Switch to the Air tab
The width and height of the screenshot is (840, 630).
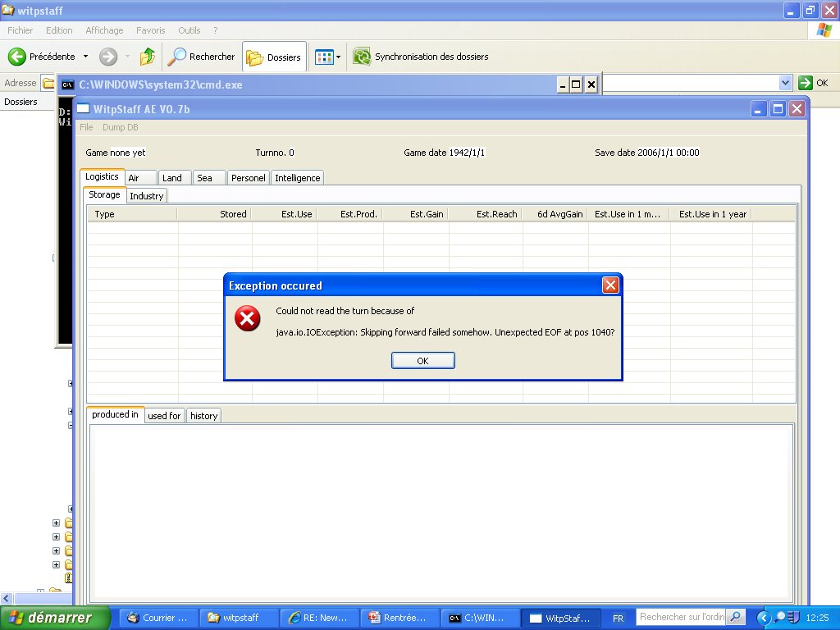tap(141, 178)
